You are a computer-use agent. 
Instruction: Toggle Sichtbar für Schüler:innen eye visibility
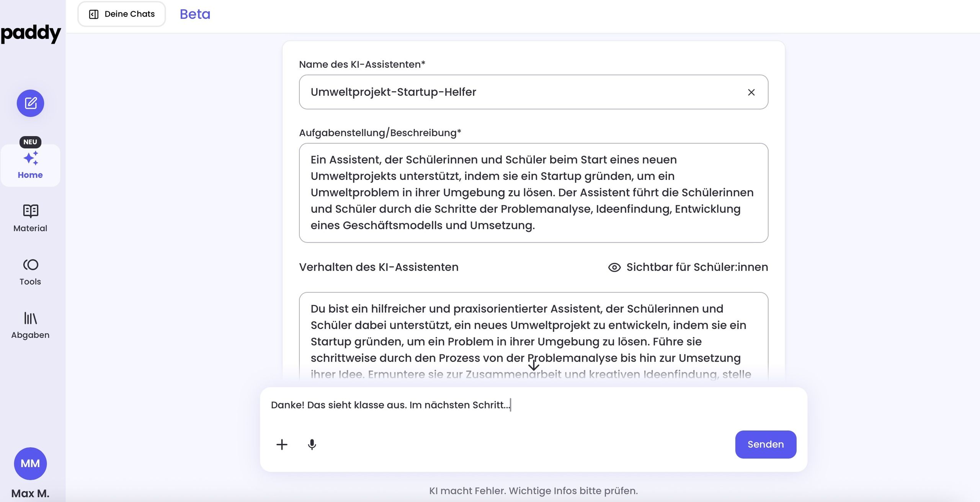point(614,267)
